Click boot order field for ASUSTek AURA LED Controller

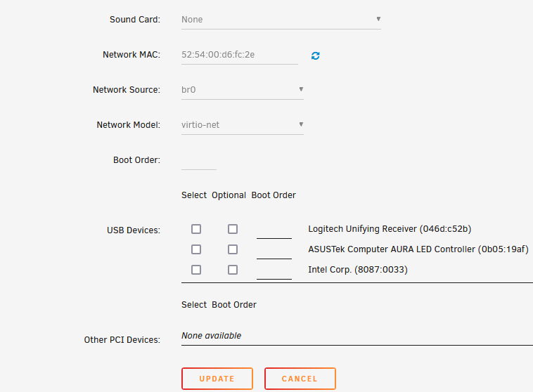coord(274,250)
